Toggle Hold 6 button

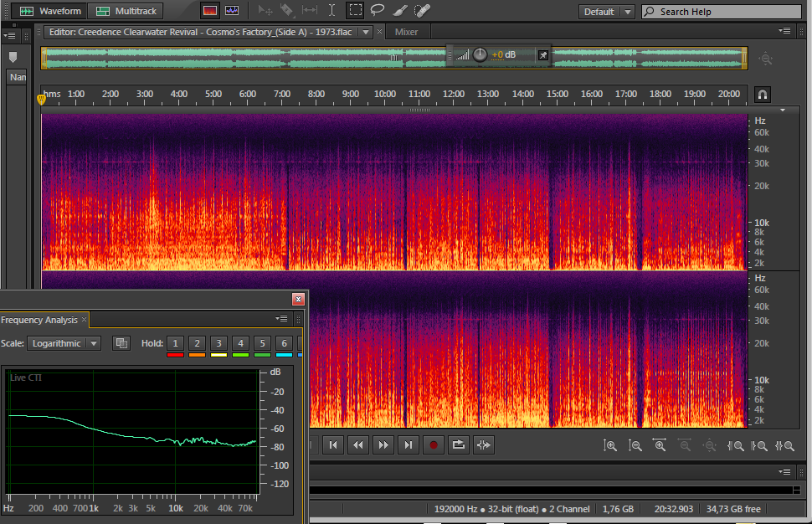[x=284, y=343]
